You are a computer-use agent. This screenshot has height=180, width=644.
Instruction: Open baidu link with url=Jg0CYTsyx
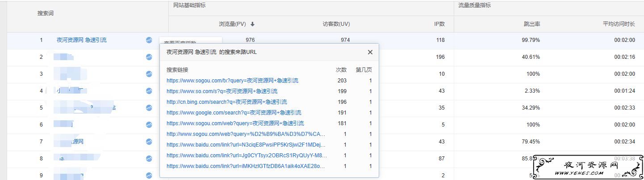(247, 155)
